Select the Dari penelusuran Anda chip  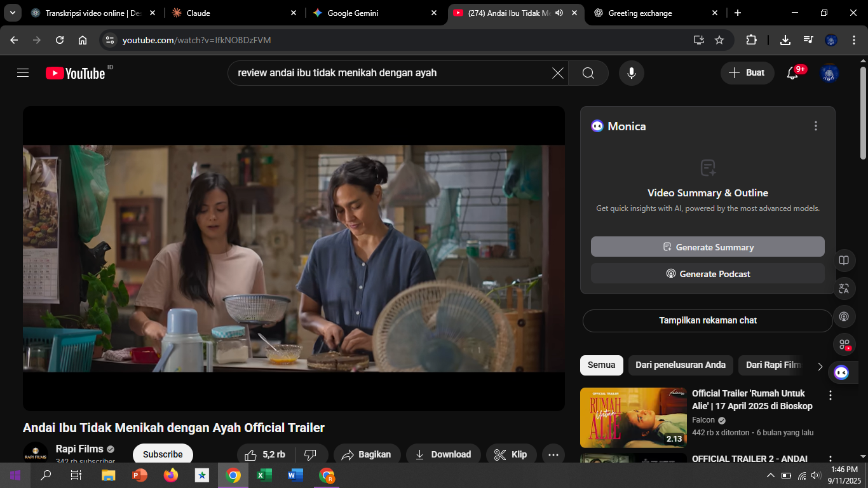(x=681, y=365)
